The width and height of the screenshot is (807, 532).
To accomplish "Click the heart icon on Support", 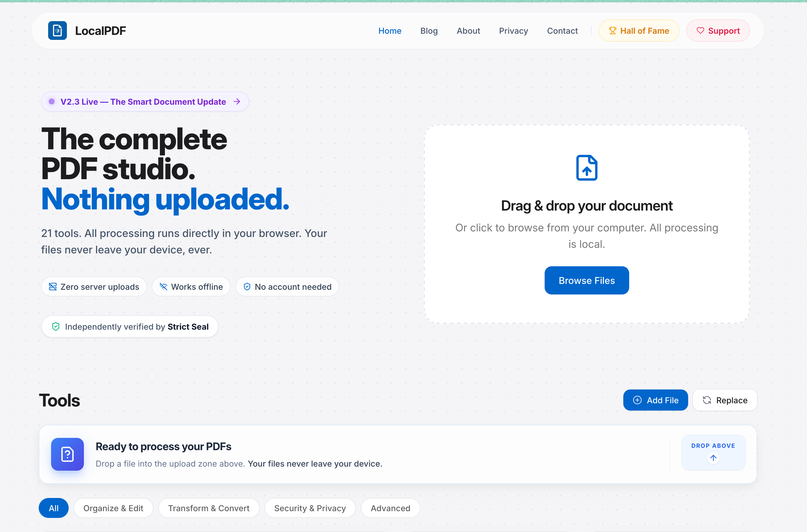I will (x=700, y=31).
